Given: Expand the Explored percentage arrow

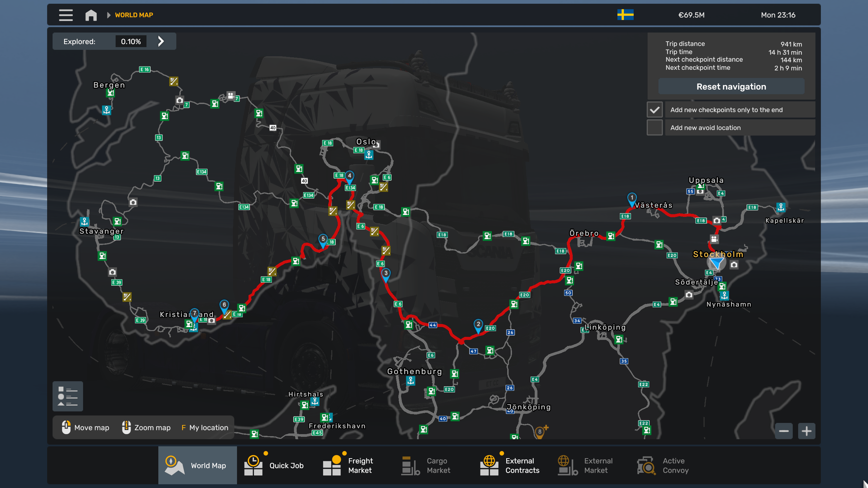Looking at the screenshot, I should (x=161, y=41).
